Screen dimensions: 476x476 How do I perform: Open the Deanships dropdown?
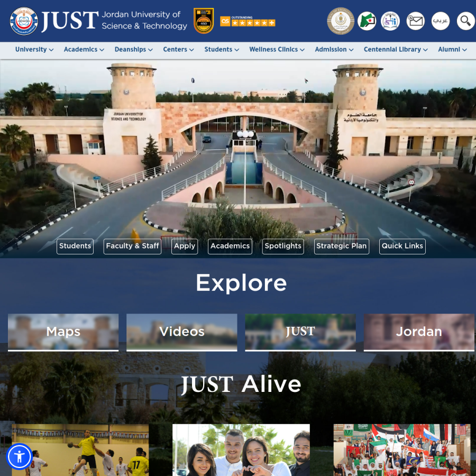coord(134,50)
